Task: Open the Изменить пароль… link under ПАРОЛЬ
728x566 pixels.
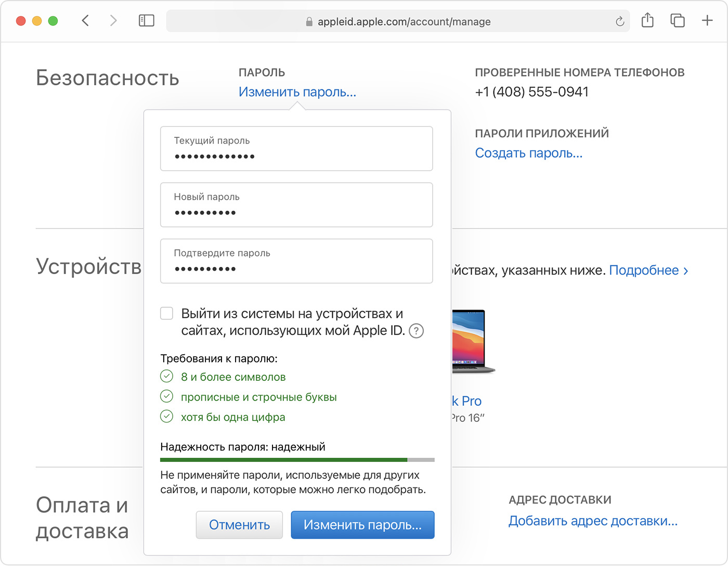Action: tap(297, 92)
